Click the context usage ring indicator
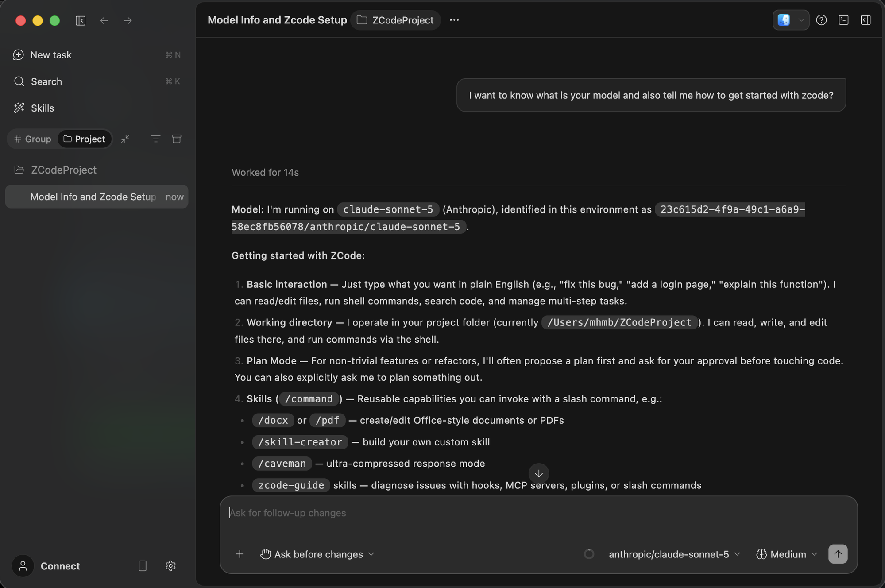 coord(589,554)
